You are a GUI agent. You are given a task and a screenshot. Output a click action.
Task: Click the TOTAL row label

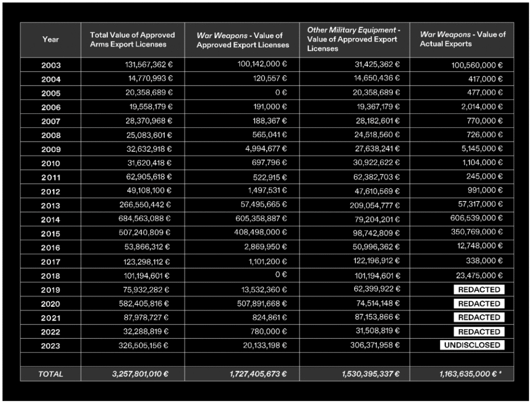[50, 374]
